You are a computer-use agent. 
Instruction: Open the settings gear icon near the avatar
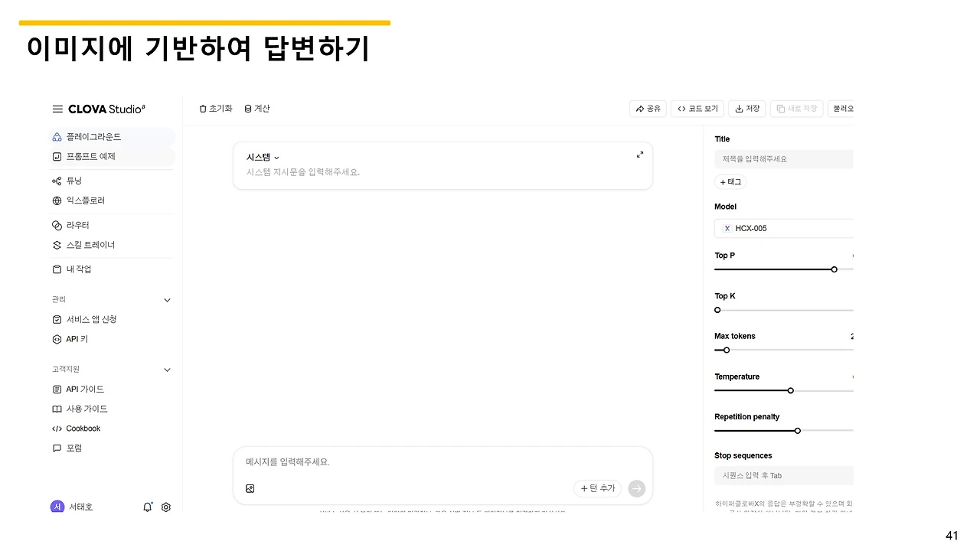pos(166,507)
